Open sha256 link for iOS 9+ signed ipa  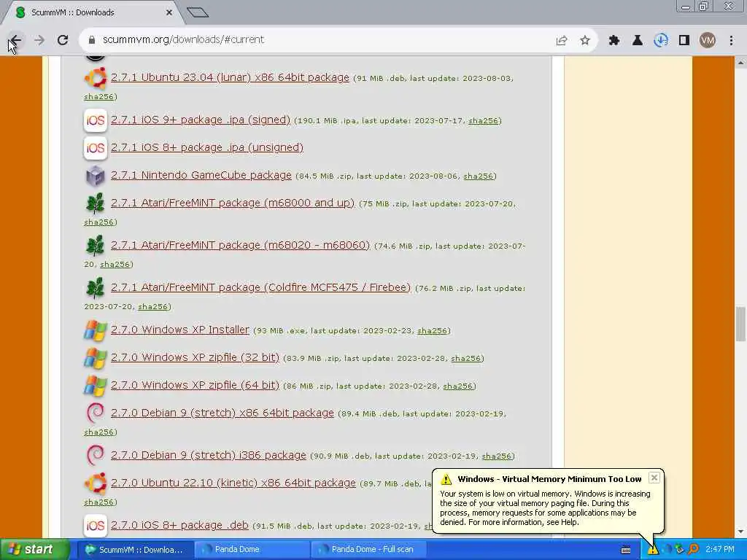pos(483,121)
